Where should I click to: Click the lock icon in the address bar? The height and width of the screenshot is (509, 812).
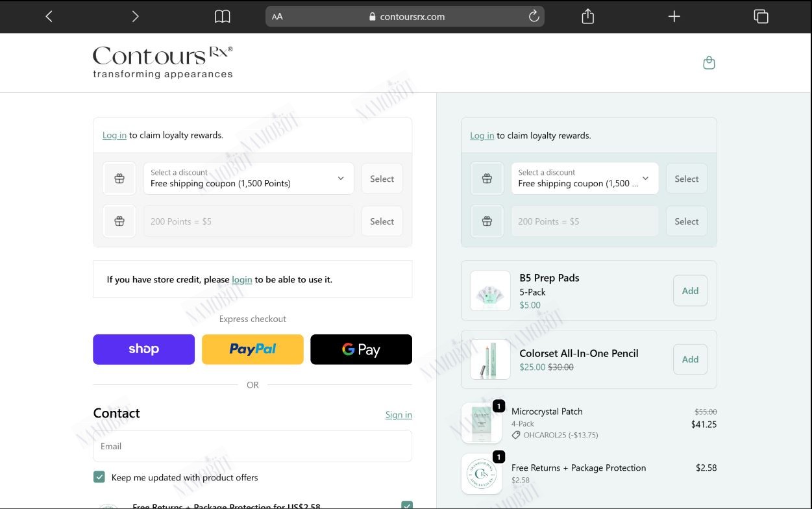373,17
